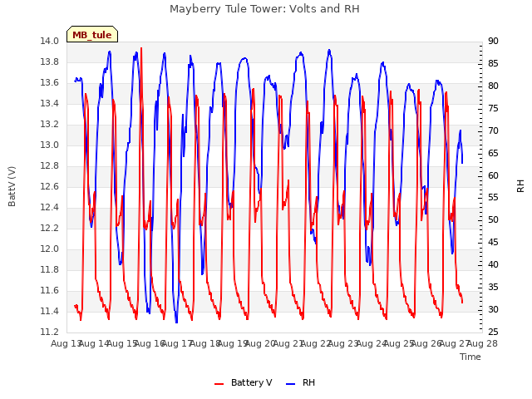This screenshot has height=399, width=532.
Task: Click the Aug 14 date tick label
Action: [x=94, y=343]
